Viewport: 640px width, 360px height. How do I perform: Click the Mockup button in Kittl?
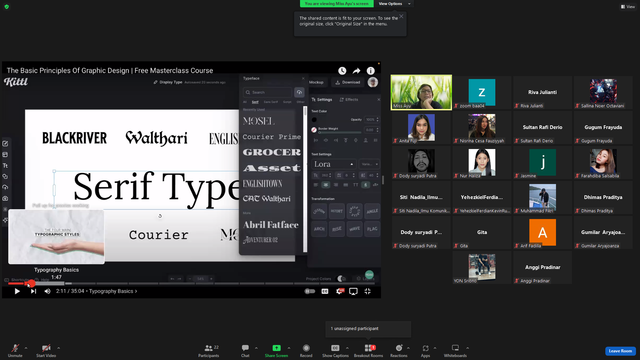[x=316, y=82]
